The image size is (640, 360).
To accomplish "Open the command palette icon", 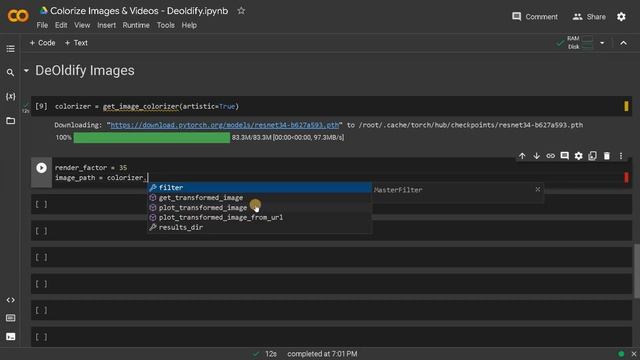I will click(11, 318).
